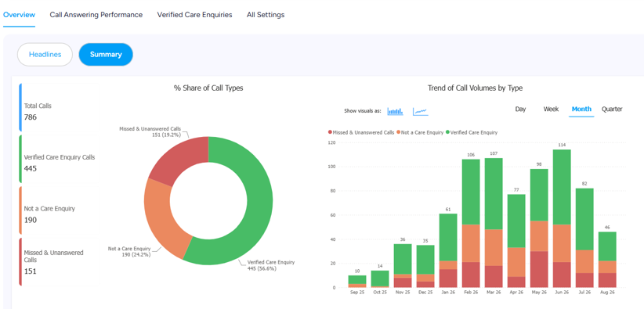644x309 pixels.
Task: Show visuals as bar chart icon
Action: [395, 111]
